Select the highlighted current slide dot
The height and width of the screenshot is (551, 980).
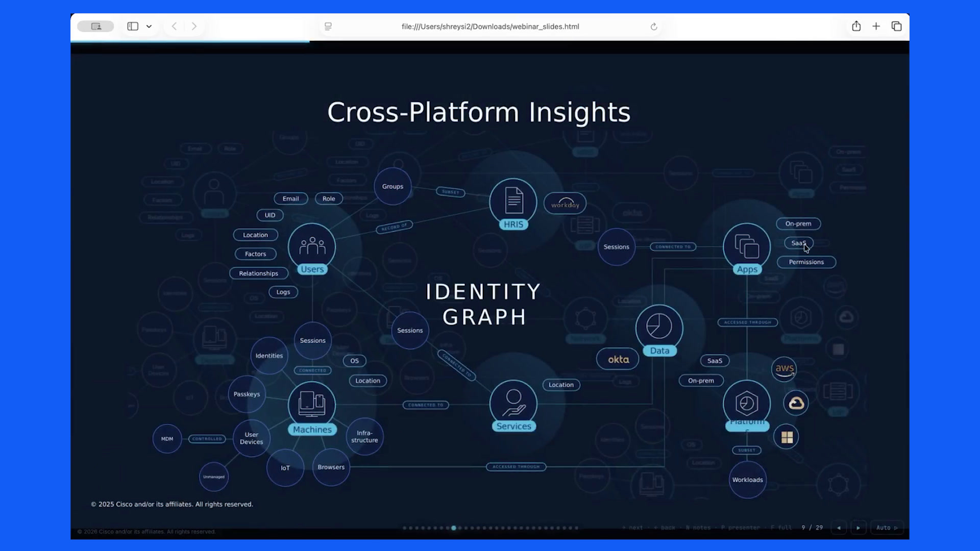[x=453, y=528]
